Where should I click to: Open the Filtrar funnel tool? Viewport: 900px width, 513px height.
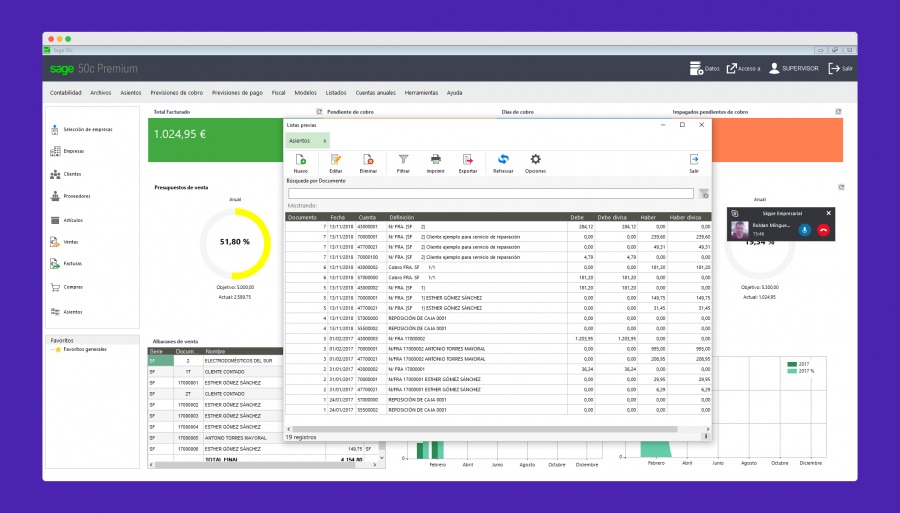click(404, 160)
